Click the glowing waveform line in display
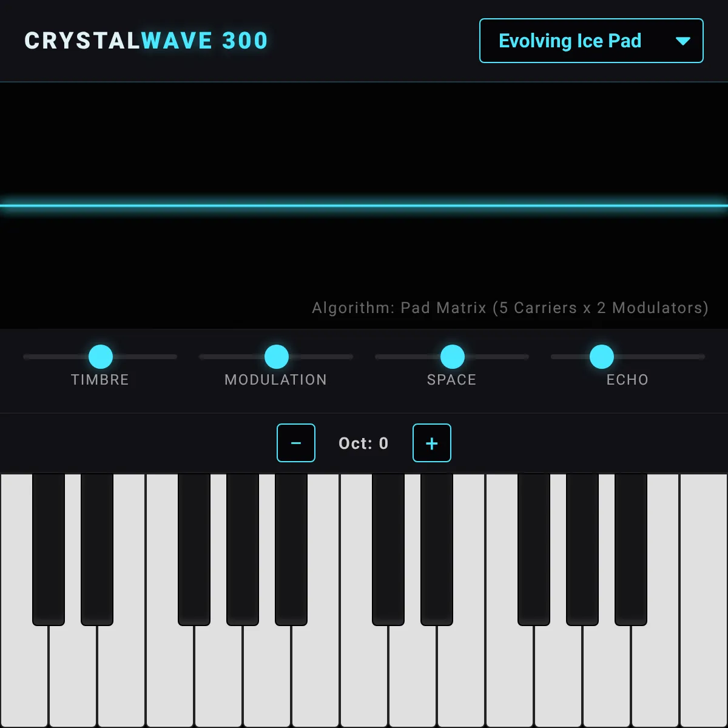 click(364, 206)
